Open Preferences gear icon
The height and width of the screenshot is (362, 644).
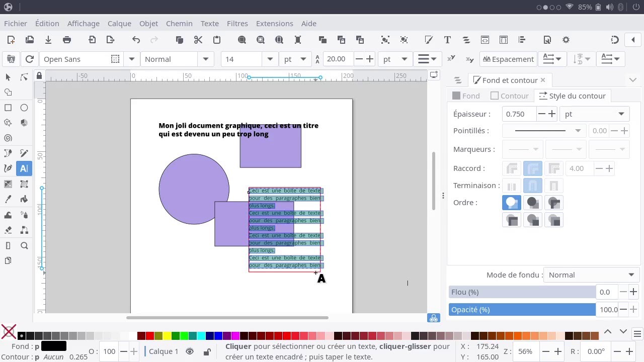[x=566, y=40]
